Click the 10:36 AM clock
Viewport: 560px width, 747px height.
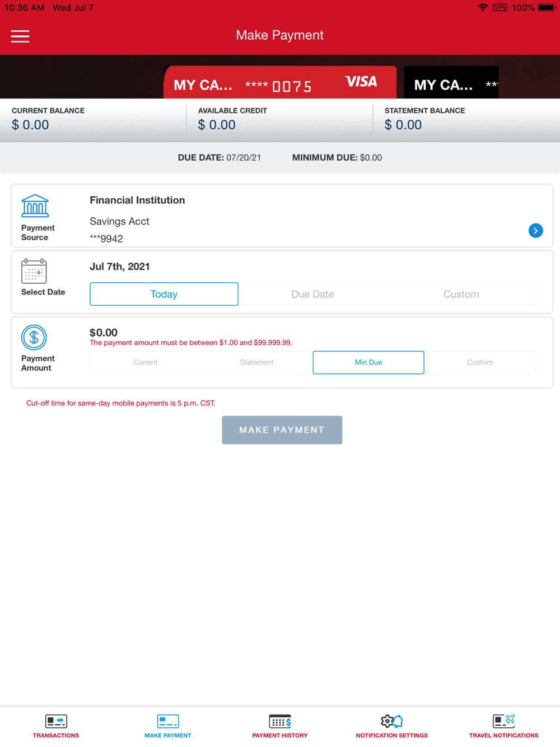25,8
